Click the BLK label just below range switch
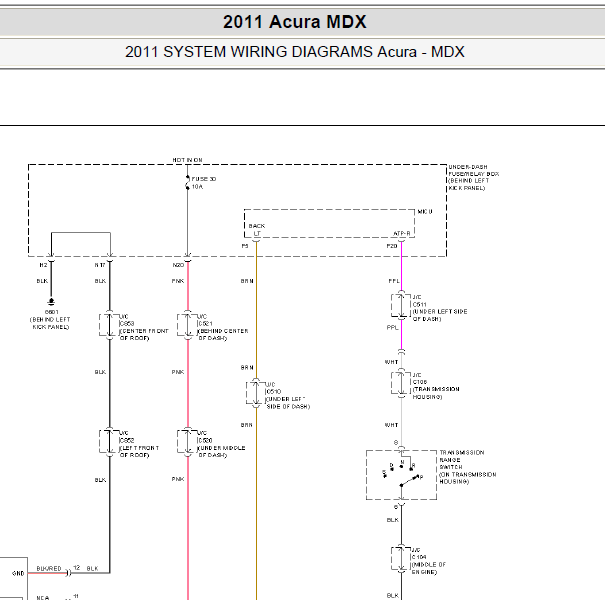The image size is (605, 600). tap(392, 520)
